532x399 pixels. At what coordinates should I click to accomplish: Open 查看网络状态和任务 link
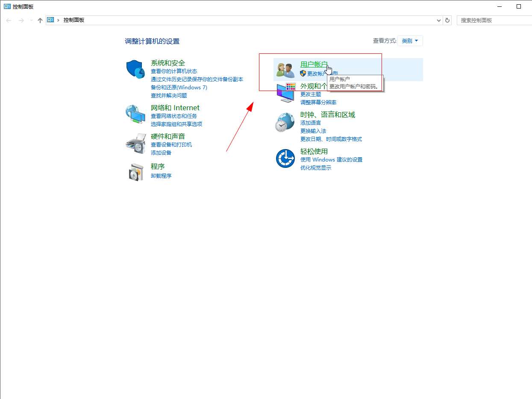coord(174,116)
